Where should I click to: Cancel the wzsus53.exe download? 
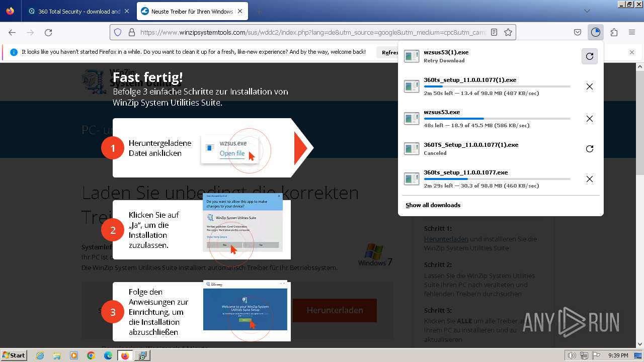click(x=590, y=119)
